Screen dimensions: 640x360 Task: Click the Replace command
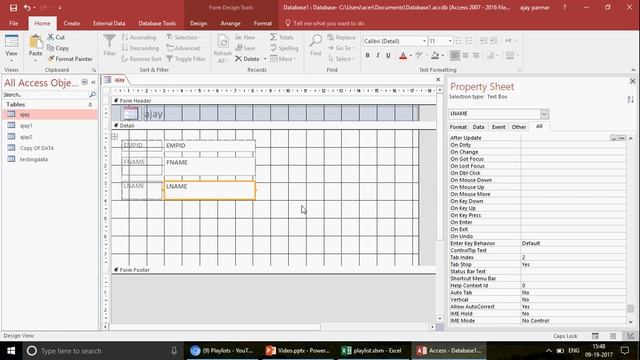pyautogui.click(x=341, y=37)
